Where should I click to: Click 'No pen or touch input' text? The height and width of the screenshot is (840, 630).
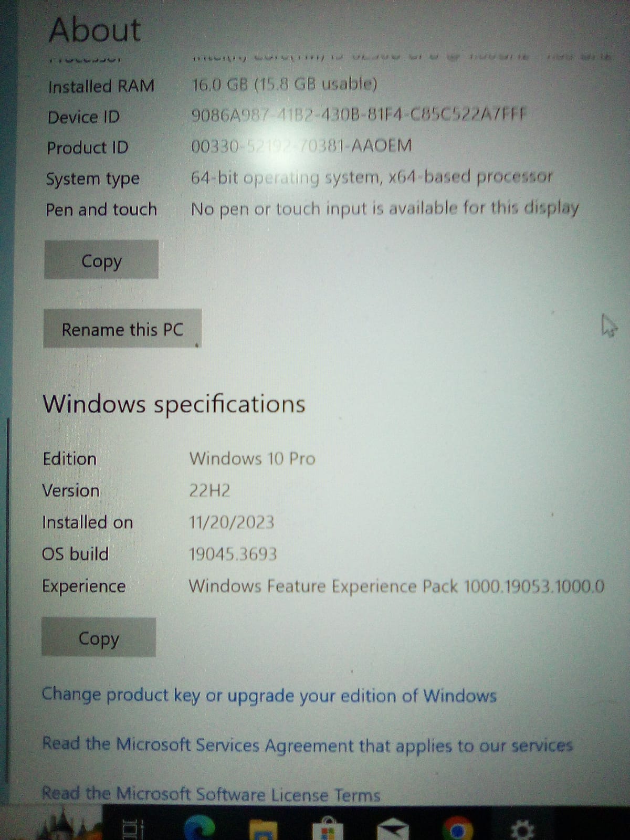point(385,209)
